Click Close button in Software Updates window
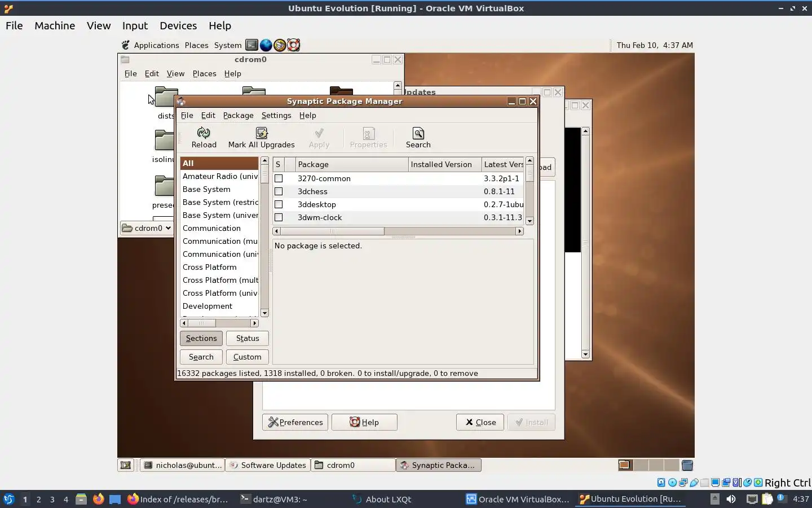812x508 pixels. [480, 422]
